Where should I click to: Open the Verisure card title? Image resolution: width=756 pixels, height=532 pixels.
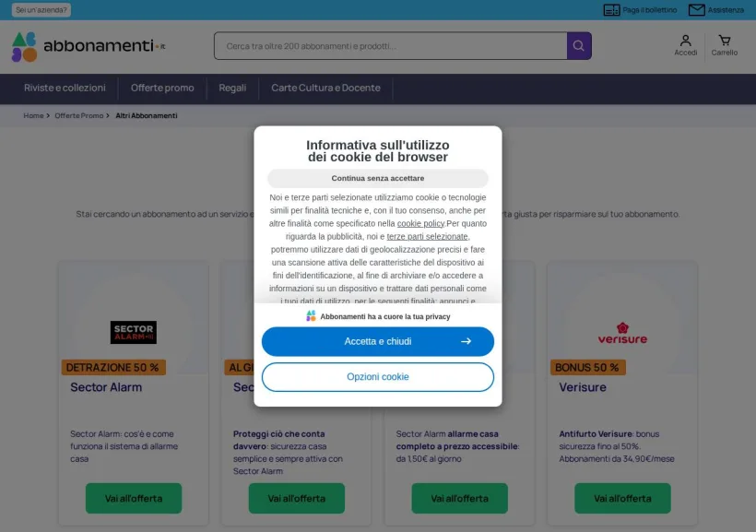click(x=583, y=387)
